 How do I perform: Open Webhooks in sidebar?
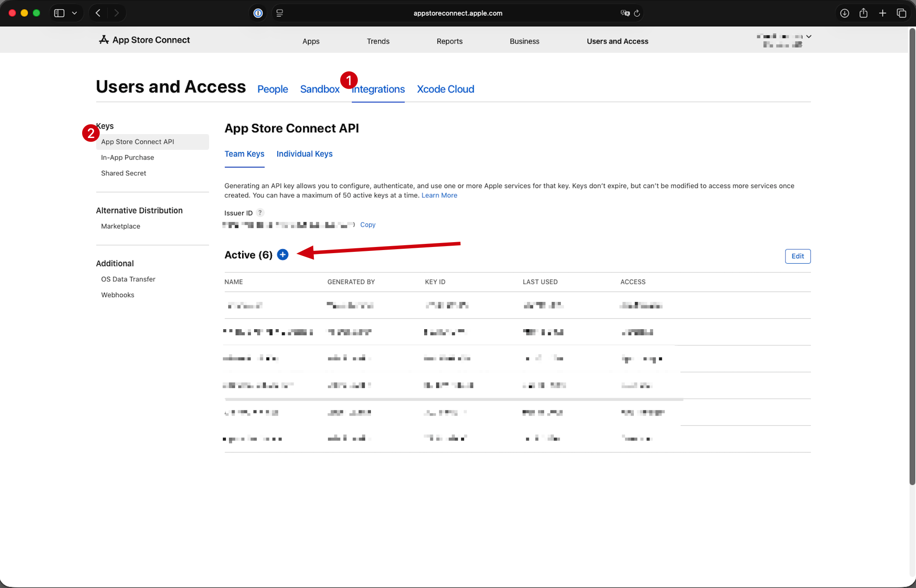point(117,295)
